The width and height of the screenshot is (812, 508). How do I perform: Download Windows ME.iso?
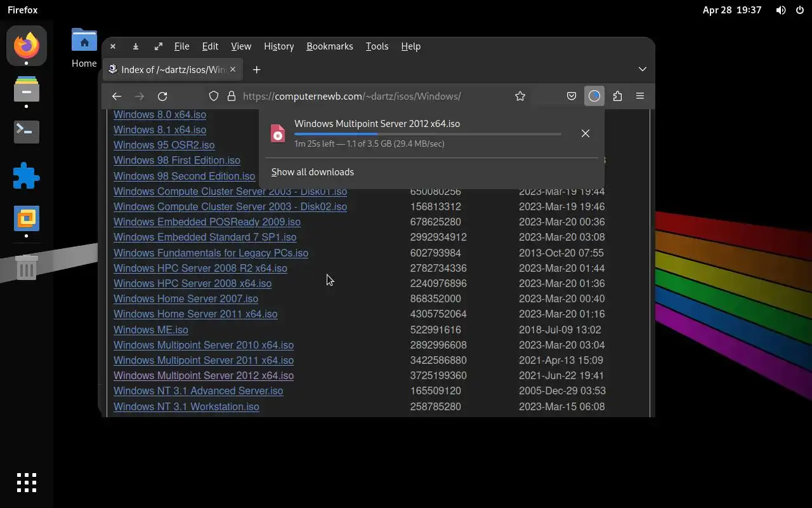coord(151,330)
